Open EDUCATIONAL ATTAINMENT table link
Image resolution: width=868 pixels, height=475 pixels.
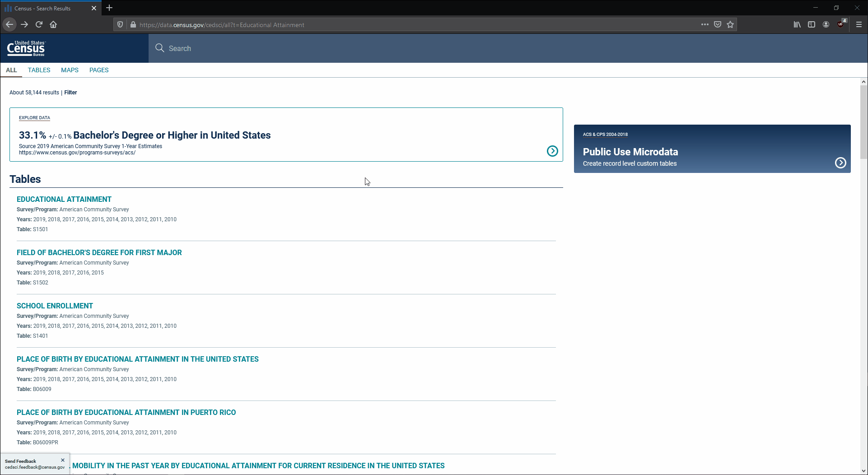(64, 199)
